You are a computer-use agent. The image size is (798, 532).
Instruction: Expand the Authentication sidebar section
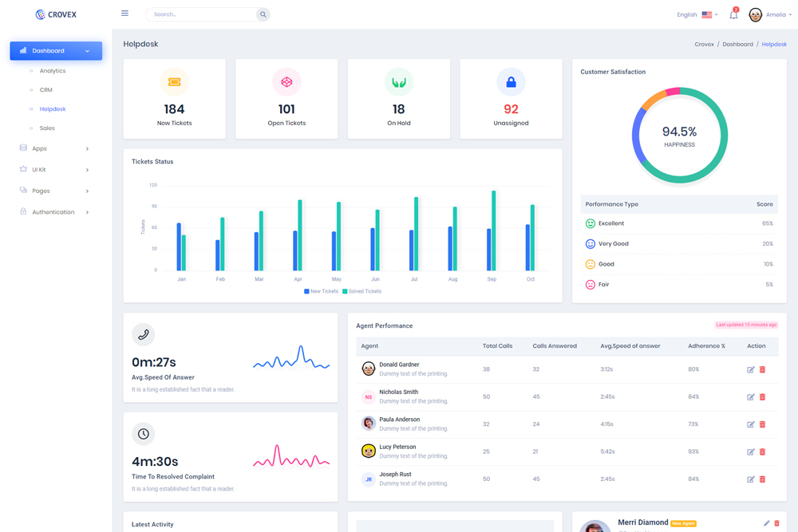tap(54, 212)
